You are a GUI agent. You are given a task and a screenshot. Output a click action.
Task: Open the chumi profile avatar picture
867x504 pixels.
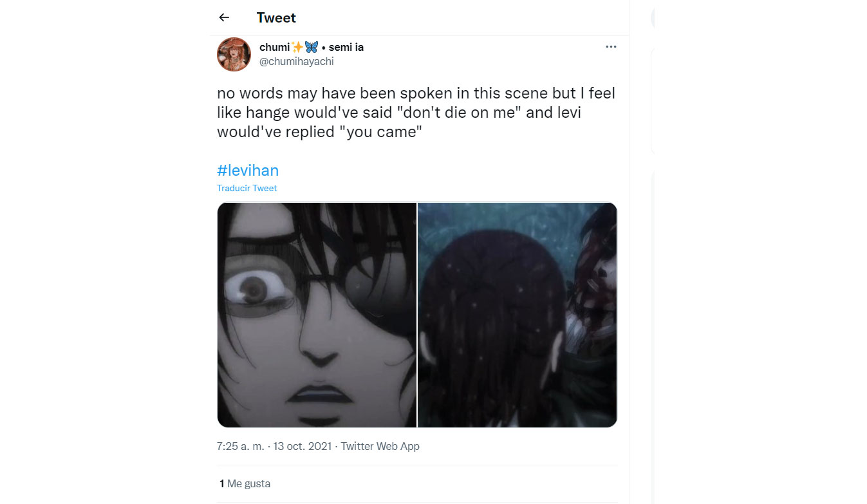coord(234,54)
